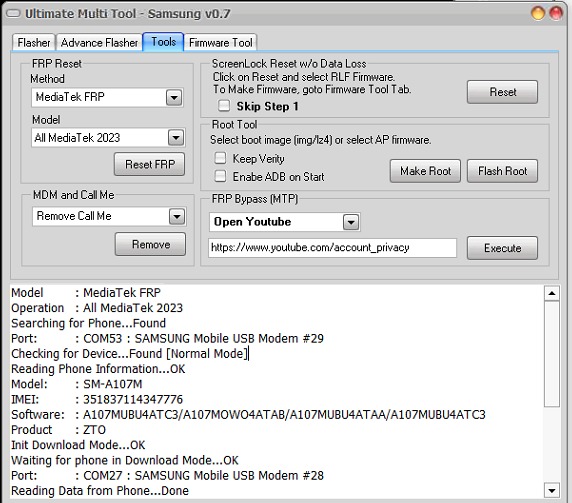Click the Flash Root button
Viewport: 572px width, 503px height.
point(502,171)
